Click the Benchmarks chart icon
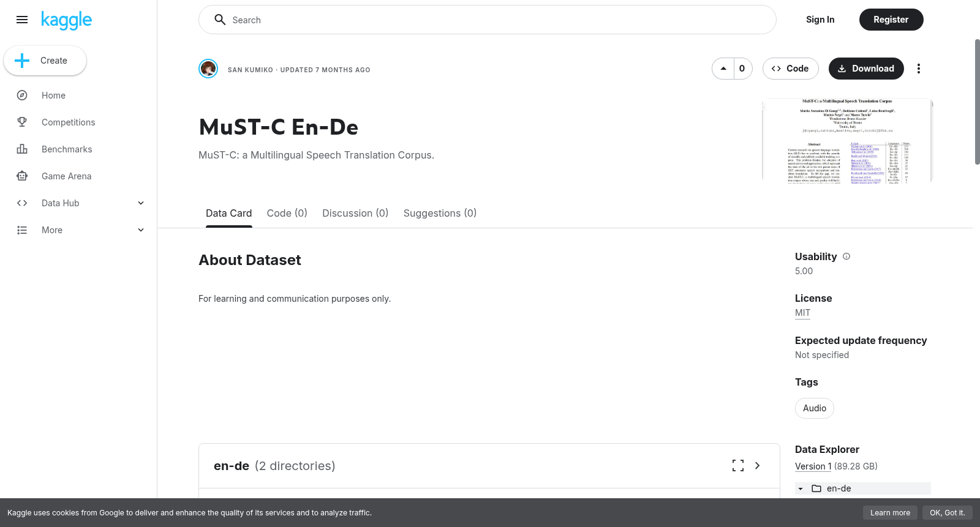This screenshot has height=527, width=980. (x=22, y=149)
